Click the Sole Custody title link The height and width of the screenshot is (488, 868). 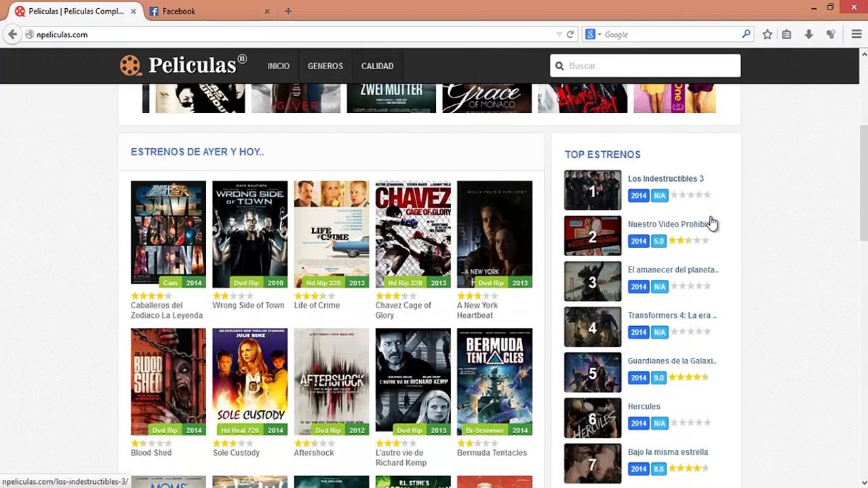(x=236, y=453)
